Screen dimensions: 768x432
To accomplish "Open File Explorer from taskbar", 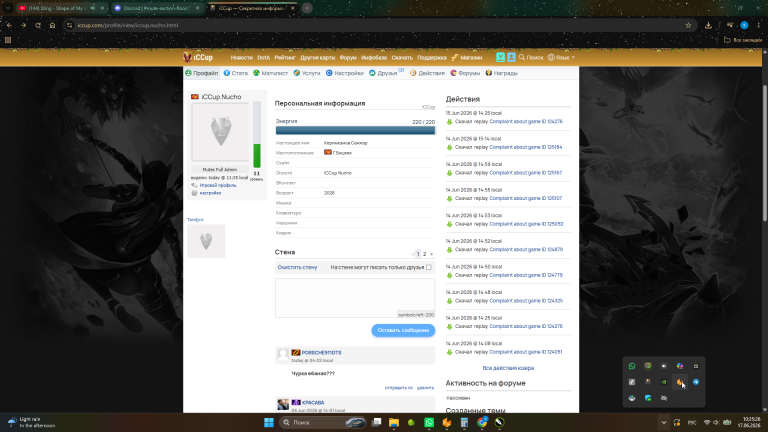I will tap(394, 423).
